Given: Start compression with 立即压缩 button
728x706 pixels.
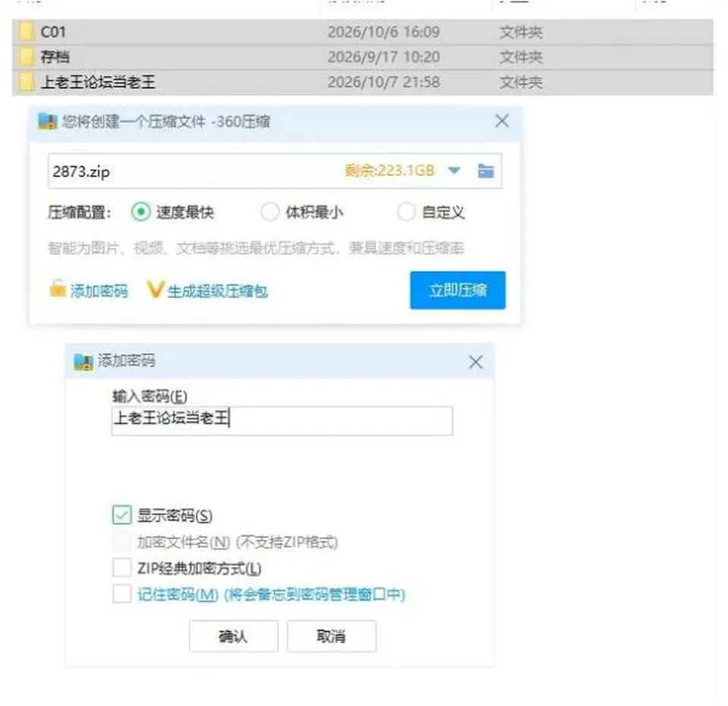Looking at the screenshot, I should point(458,290).
